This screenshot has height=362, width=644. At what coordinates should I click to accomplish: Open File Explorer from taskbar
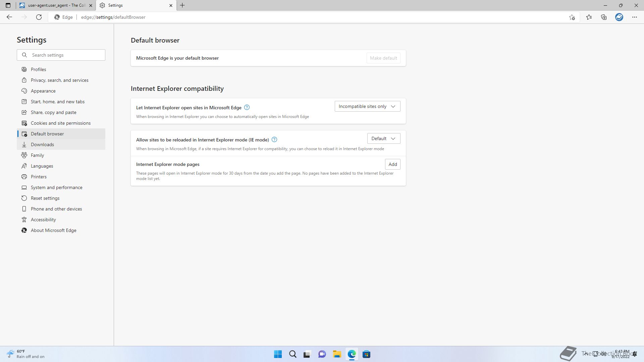coord(337,354)
